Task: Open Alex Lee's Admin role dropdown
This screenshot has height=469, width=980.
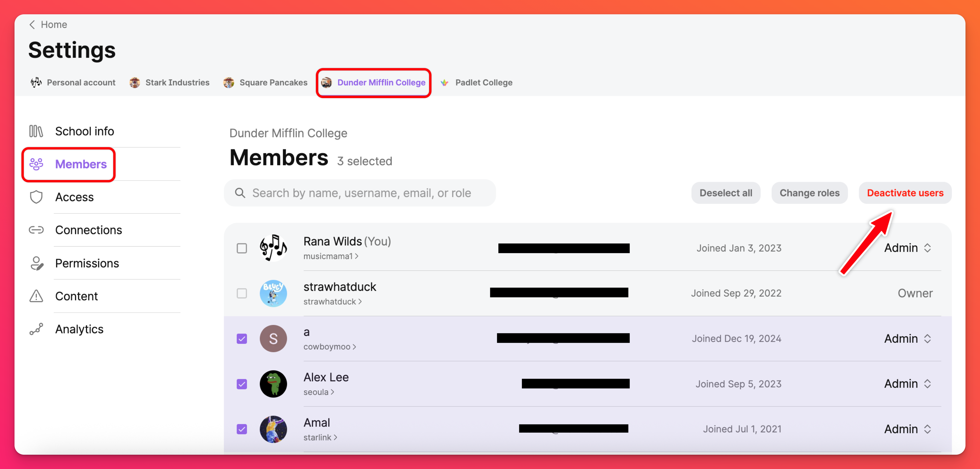Action: [907, 384]
